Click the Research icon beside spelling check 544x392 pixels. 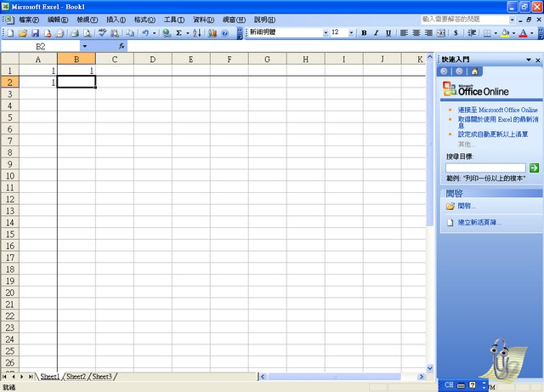click(115, 33)
